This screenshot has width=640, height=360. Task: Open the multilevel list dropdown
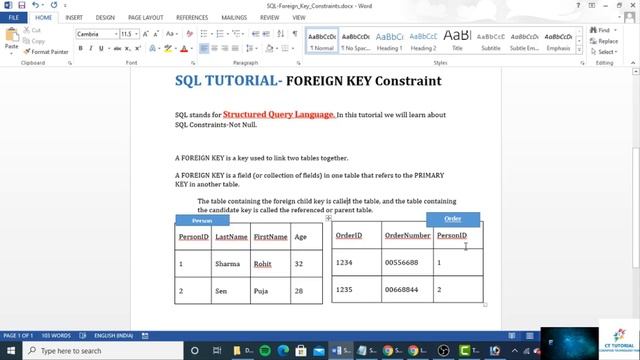(243, 34)
